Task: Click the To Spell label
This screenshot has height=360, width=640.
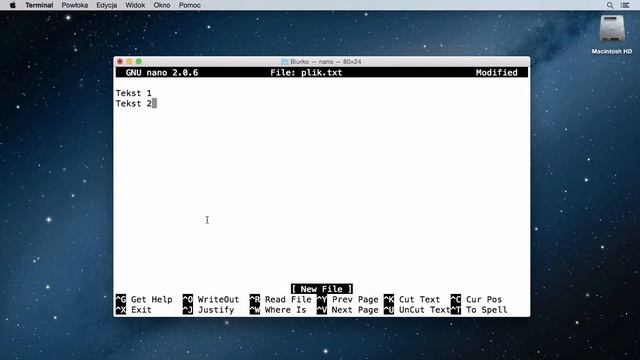Action: click(x=487, y=310)
